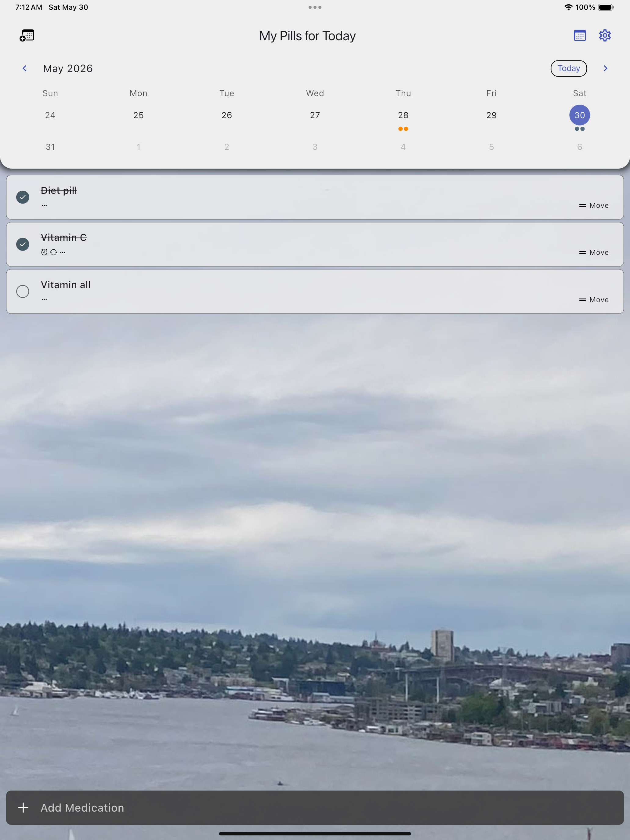This screenshot has width=630, height=840.
Task: Tap Add Medication bar
Action: coord(315,807)
